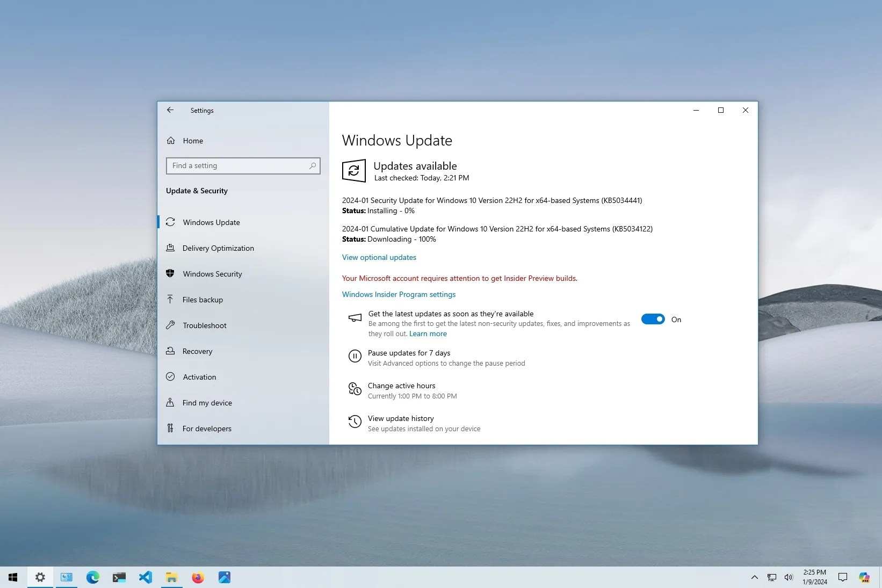Open Visual Studio Code from the taskbar
The width and height of the screenshot is (882, 588).
coord(146,577)
